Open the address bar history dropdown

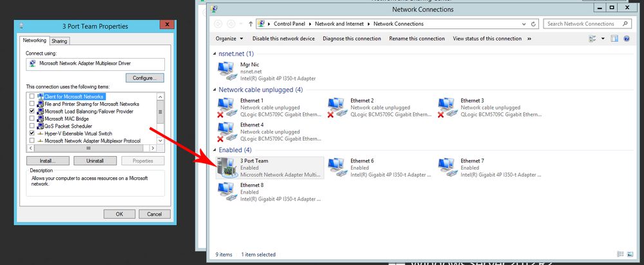click(x=524, y=24)
